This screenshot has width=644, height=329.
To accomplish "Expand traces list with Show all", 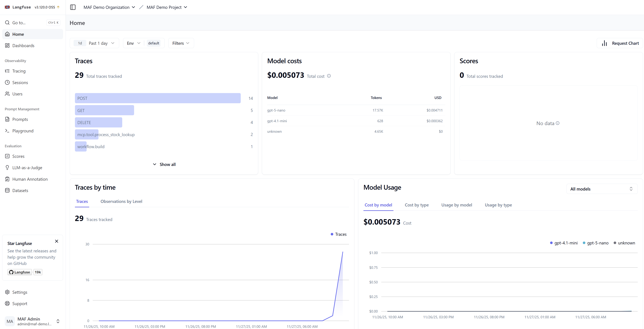I will pyautogui.click(x=164, y=164).
